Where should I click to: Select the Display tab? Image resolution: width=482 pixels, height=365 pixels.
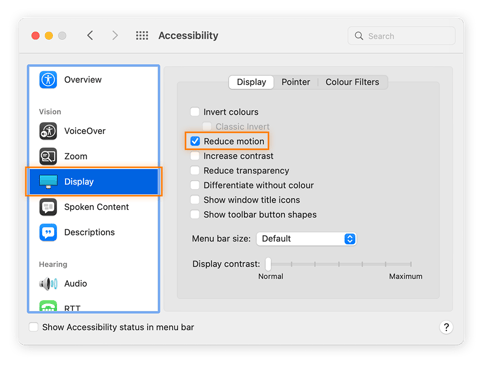pyautogui.click(x=251, y=82)
